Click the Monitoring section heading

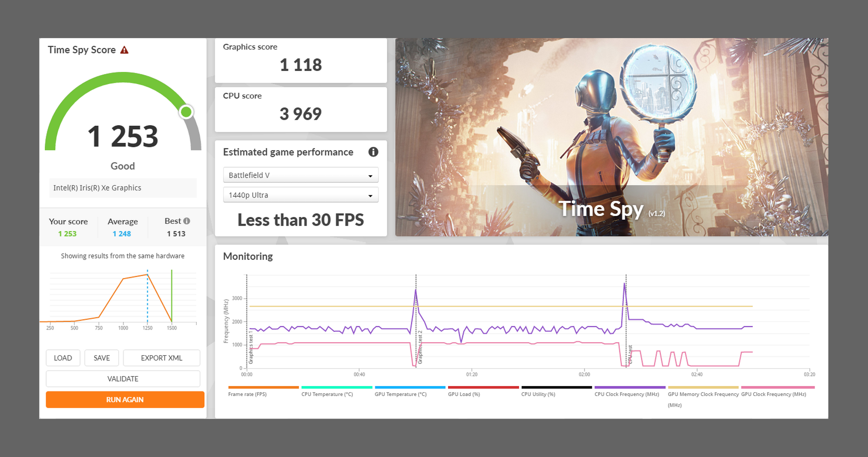coord(248,256)
